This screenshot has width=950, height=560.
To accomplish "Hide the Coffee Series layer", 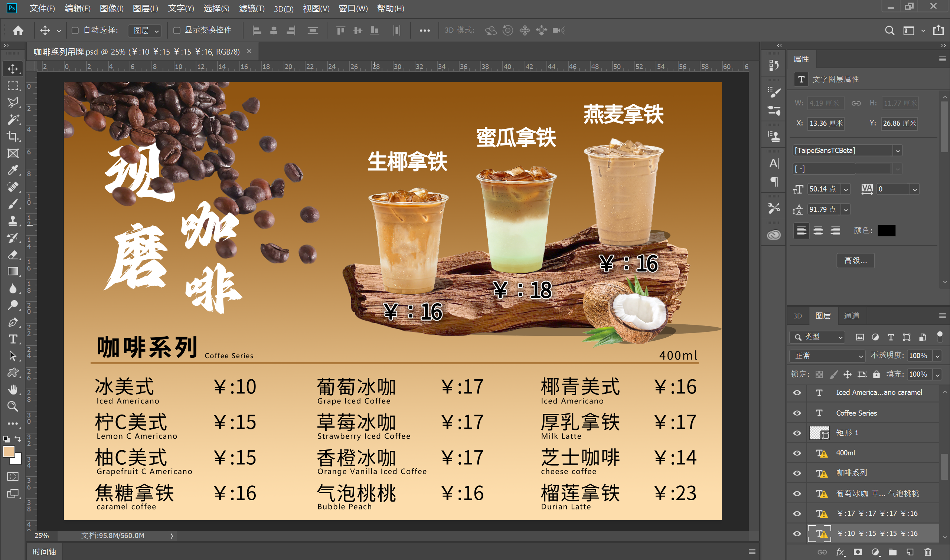I will coord(797,413).
